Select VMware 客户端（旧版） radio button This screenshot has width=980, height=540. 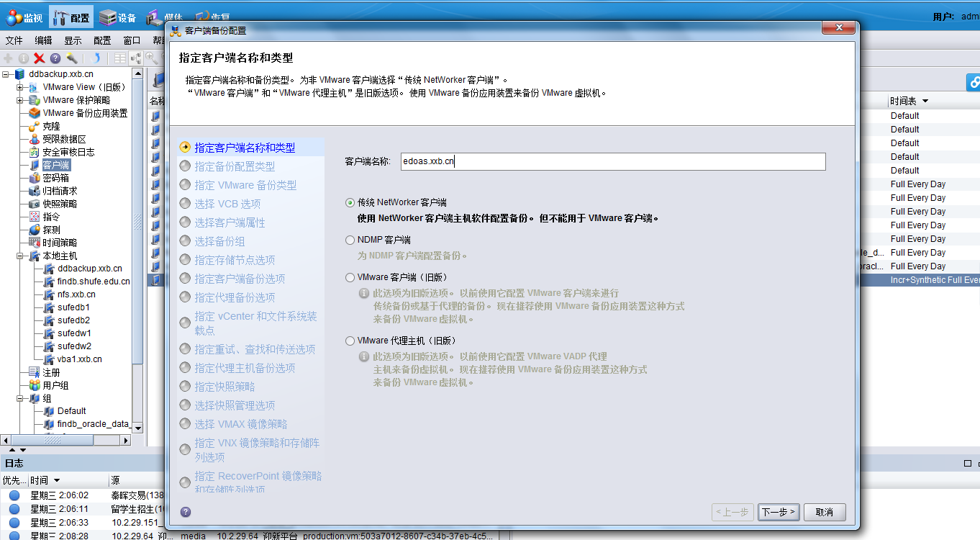click(350, 277)
